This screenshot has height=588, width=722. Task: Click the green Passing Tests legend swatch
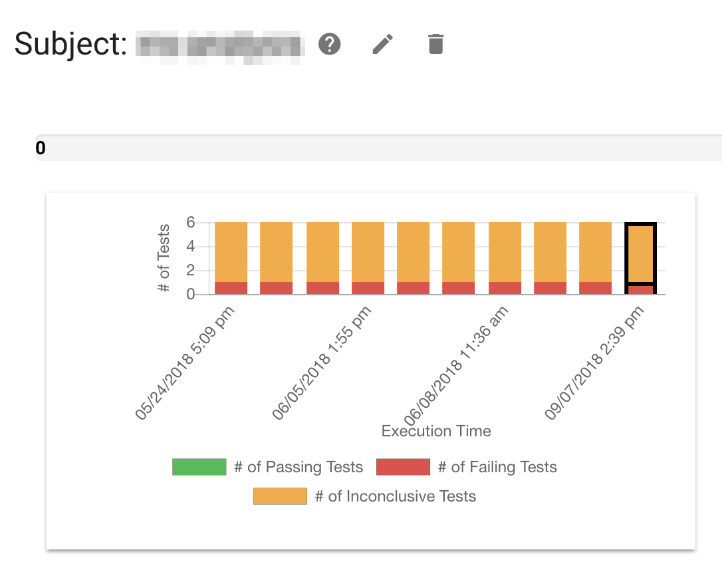pos(199,467)
